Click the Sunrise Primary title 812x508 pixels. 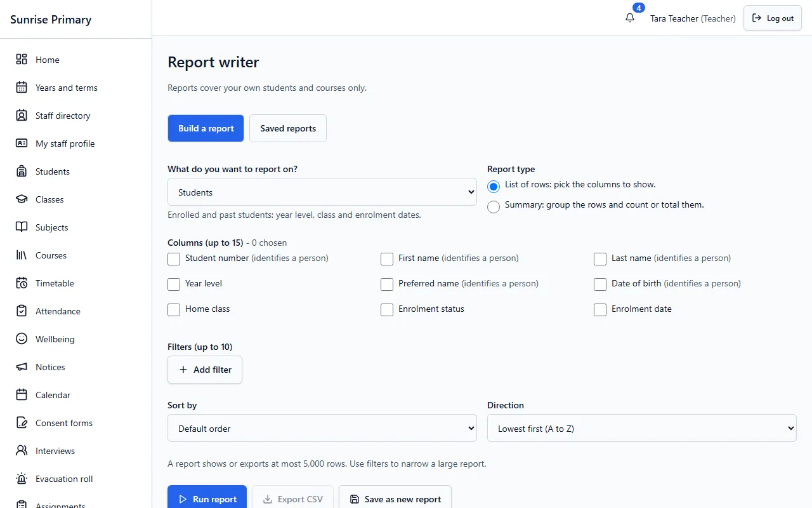(x=51, y=20)
